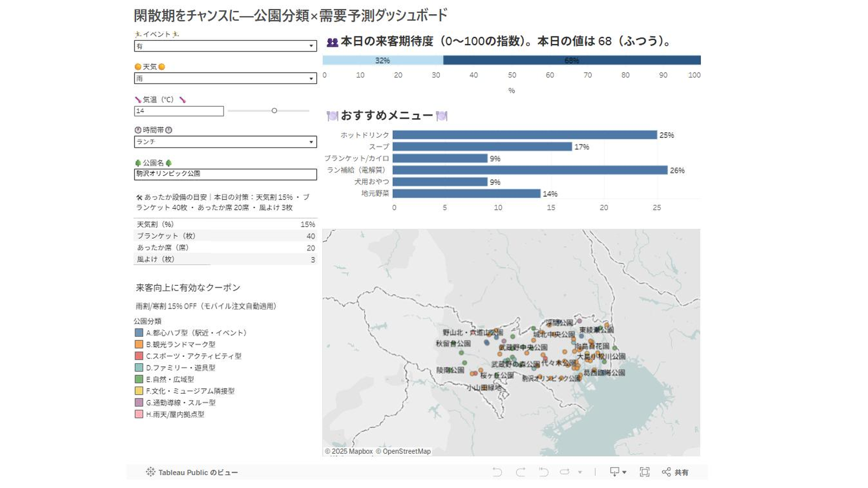The image size is (868, 488).
Task: Click the F.文化・ミュージアム隣接型 yellow swatch
Action: coord(139,391)
